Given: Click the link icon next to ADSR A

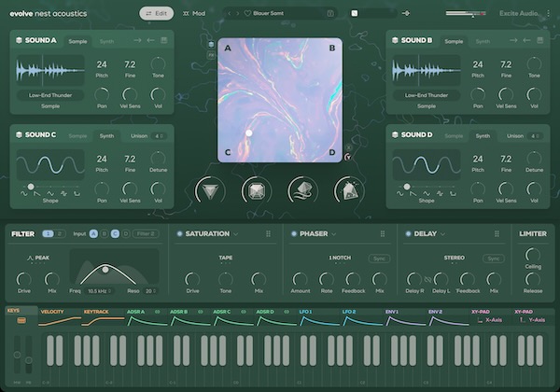Looking at the screenshot, I should 157,312.
